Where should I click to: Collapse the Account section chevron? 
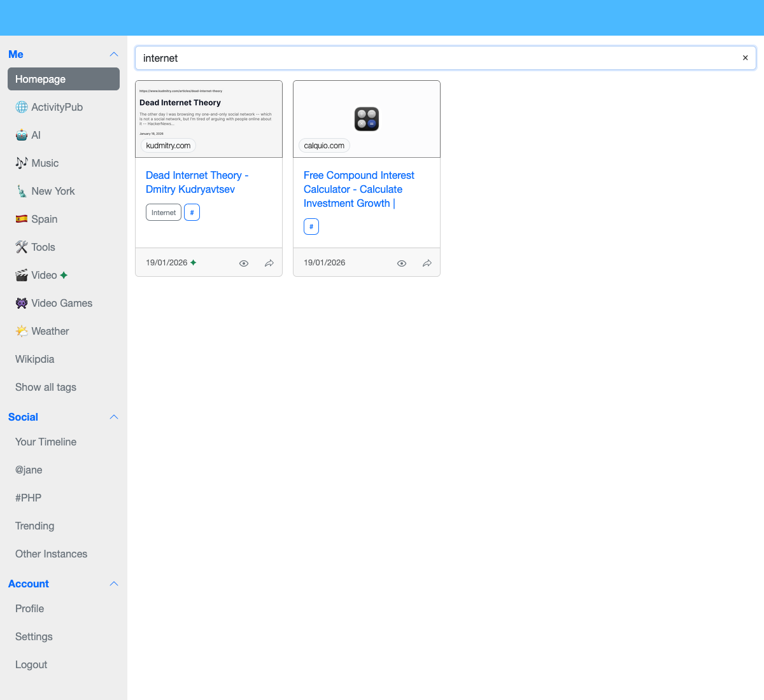[114, 584]
